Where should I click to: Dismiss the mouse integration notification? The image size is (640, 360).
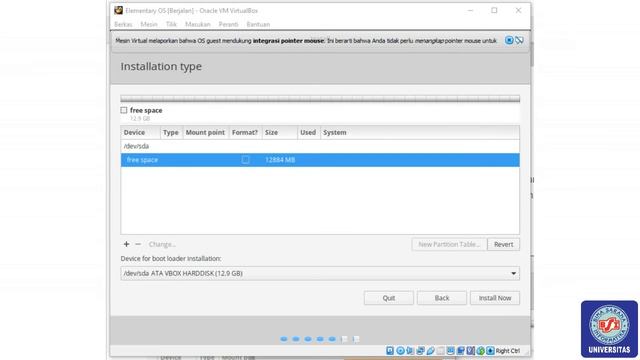[509, 40]
